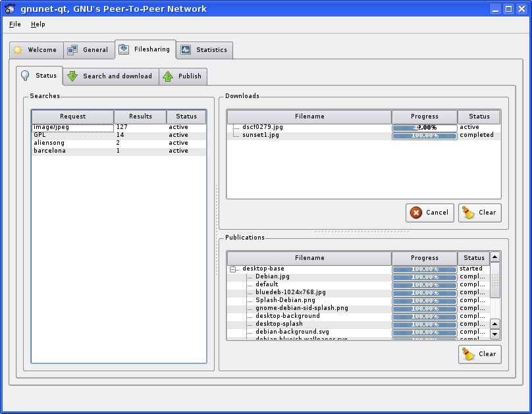Click the gnunet-qt window title bar icon
The image size is (532, 414).
[x=9, y=9]
